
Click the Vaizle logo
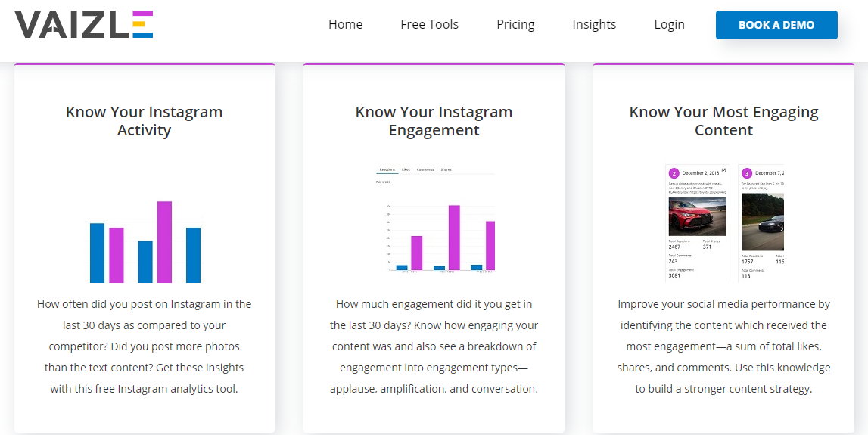pyautogui.click(x=84, y=24)
